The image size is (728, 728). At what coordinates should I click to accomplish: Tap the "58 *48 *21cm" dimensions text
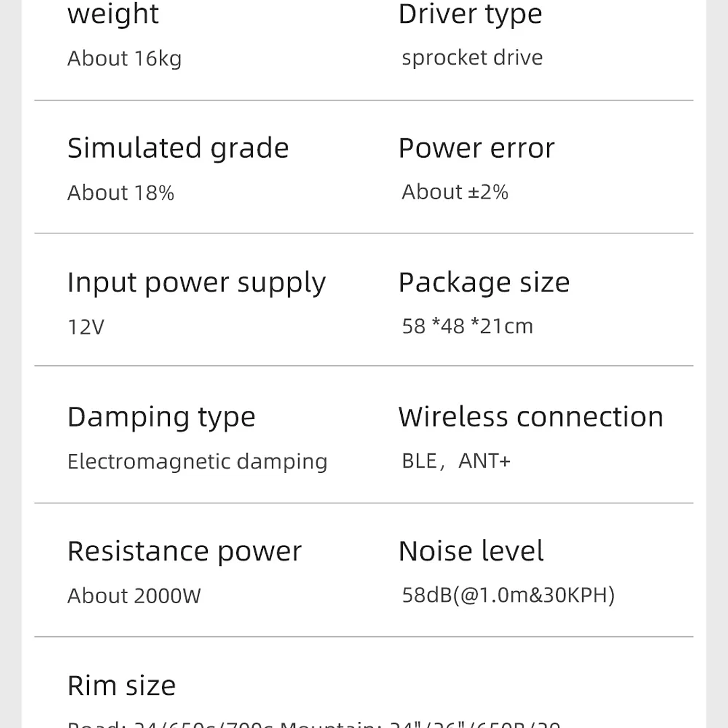click(x=468, y=327)
